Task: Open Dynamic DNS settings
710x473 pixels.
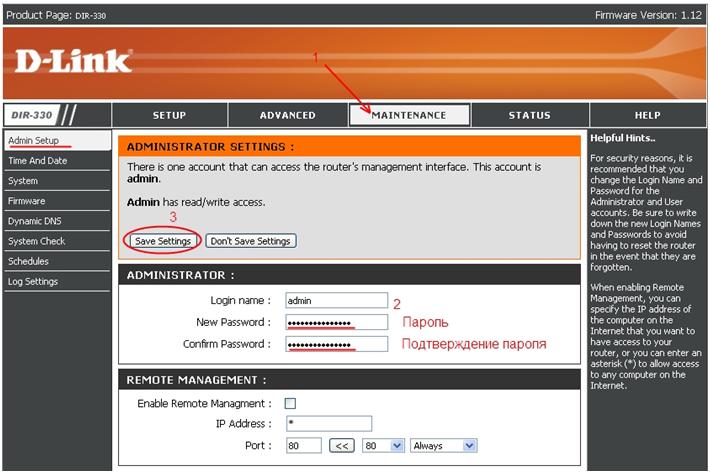Action: point(35,221)
